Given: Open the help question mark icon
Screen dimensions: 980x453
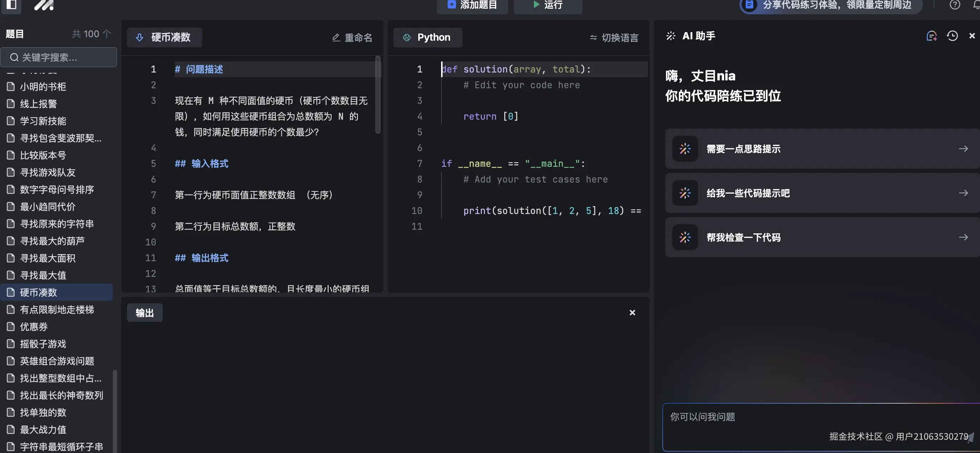Looking at the screenshot, I should 955,5.
